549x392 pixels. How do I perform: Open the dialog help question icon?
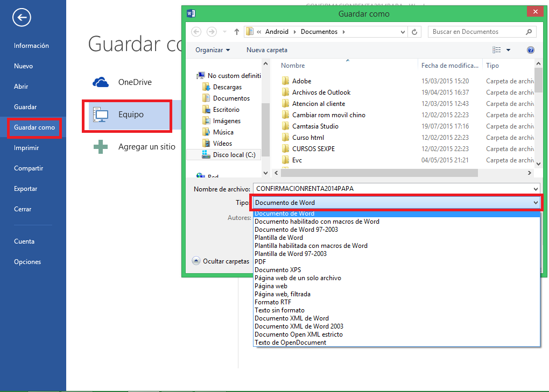click(x=531, y=50)
